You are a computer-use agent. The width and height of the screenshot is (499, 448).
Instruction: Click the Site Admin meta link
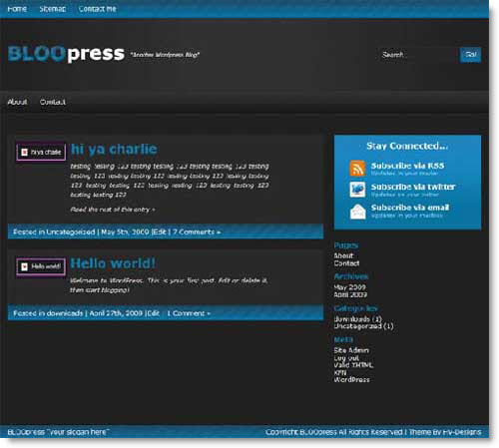click(x=351, y=350)
